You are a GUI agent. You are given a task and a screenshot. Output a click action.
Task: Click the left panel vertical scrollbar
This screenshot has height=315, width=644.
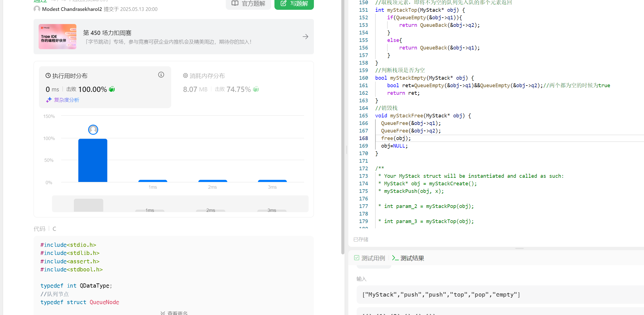coord(343,126)
